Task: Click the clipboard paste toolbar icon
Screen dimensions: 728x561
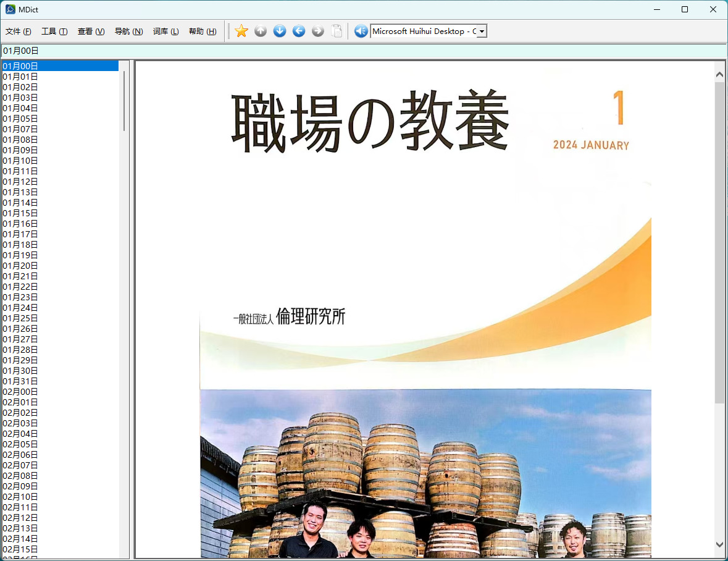Action: tap(337, 31)
